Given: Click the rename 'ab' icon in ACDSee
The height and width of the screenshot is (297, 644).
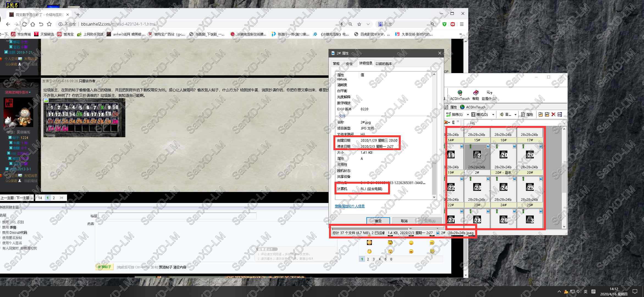Looking at the screenshot, I should (x=560, y=114).
